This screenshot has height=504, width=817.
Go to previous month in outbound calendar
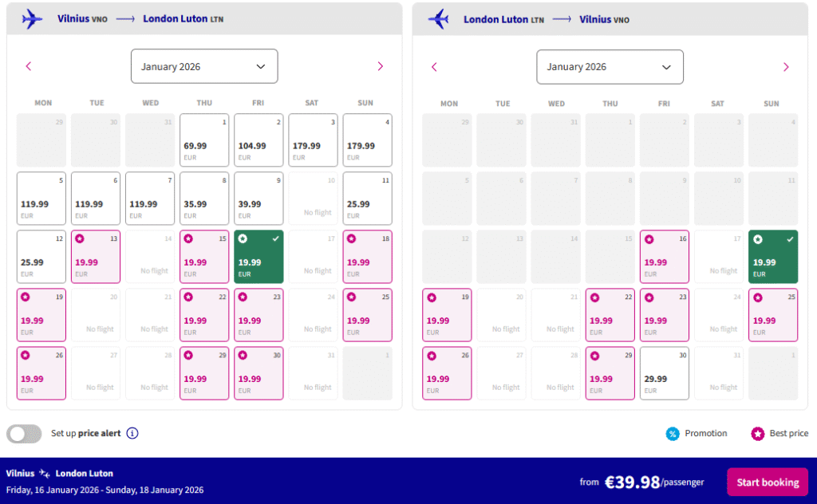[x=29, y=66]
